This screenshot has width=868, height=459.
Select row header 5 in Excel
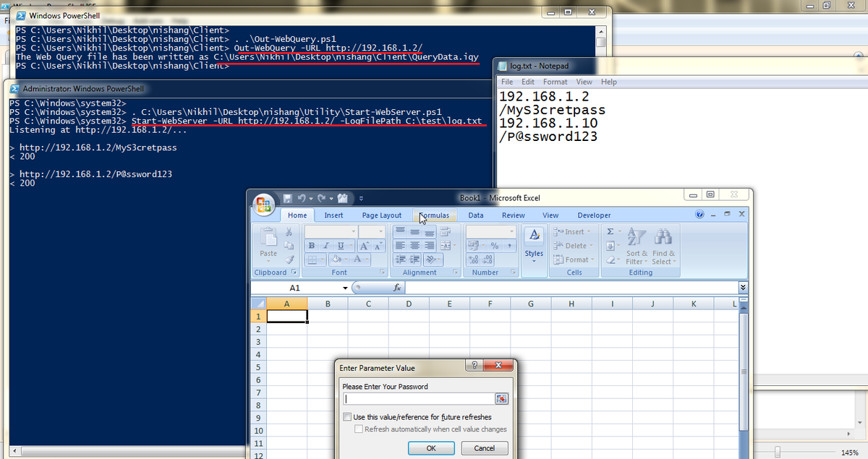click(x=259, y=368)
